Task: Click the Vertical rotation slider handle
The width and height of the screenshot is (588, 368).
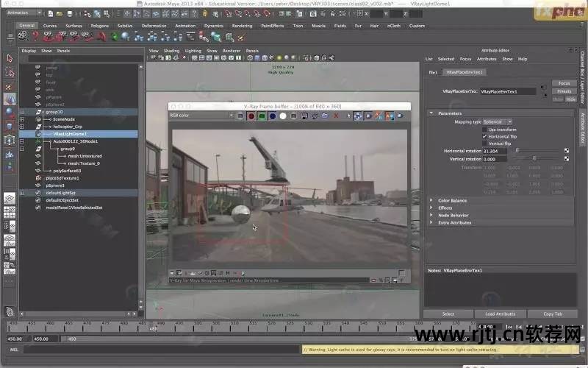Action: 534,158
